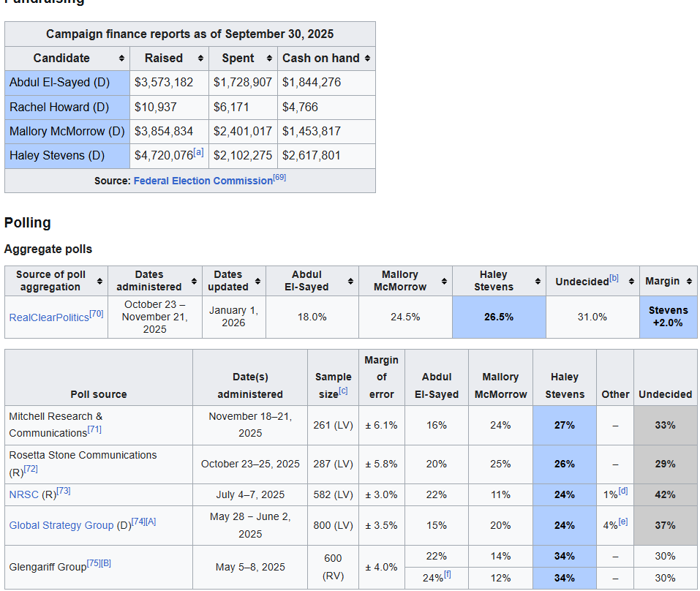Sort fundraising table by Spent column
Image resolution: width=700 pixels, height=591 pixels.
click(x=269, y=59)
